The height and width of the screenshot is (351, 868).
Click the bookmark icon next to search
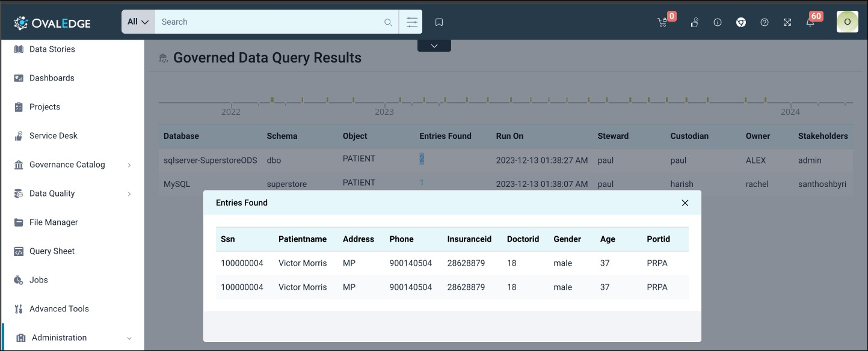(439, 22)
